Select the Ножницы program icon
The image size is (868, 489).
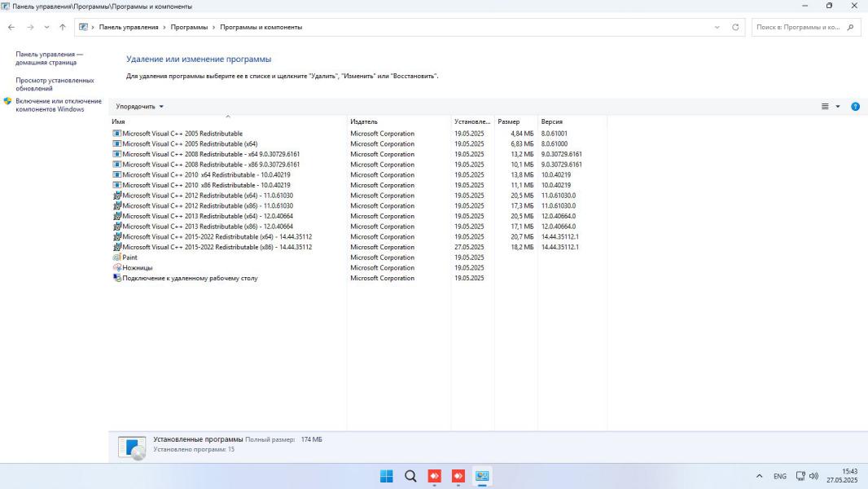pyautogui.click(x=116, y=267)
